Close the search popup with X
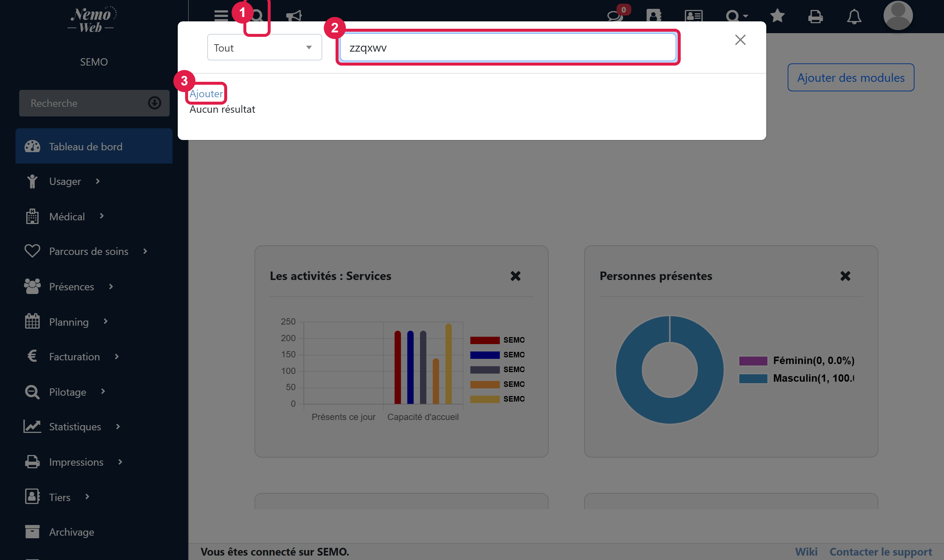The image size is (944, 560). (740, 40)
